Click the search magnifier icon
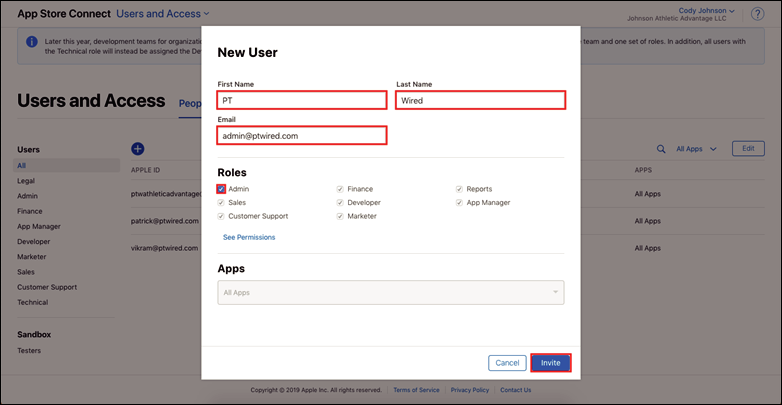The width and height of the screenshot is (782, 405). coord(661,149)
